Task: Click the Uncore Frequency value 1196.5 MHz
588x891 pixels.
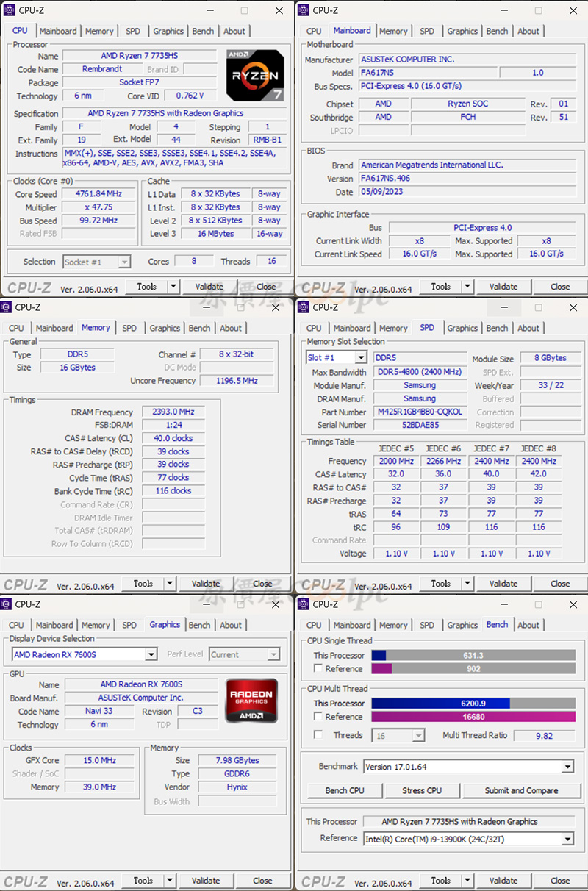Action: click(237, 381)
